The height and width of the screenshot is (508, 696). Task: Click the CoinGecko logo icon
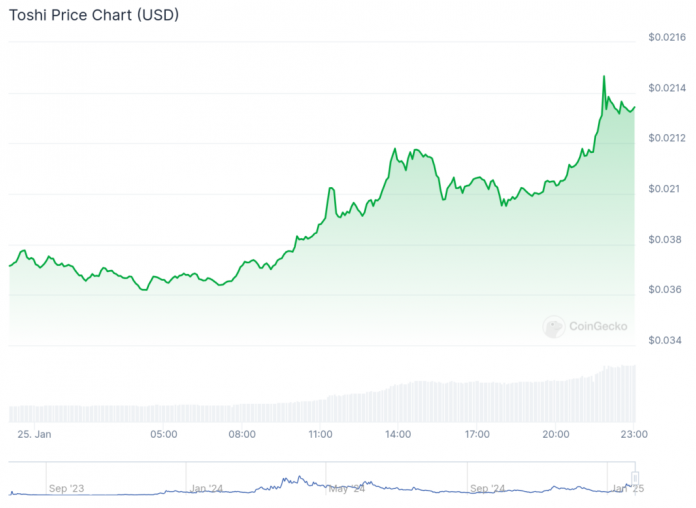(553, 325)
